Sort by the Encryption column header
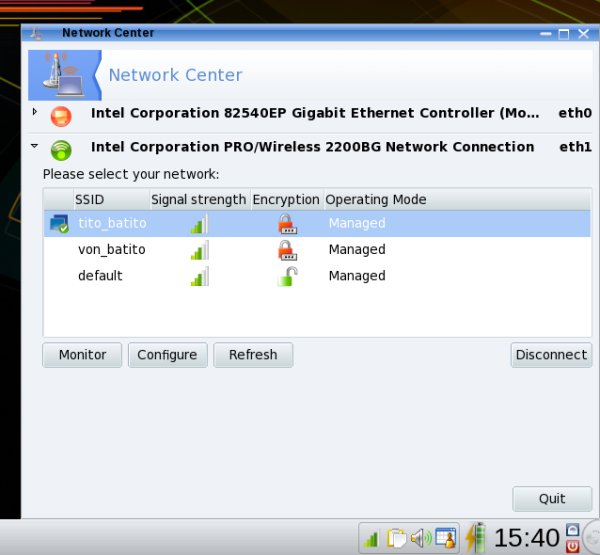Screen dimensions: 600x555 coord(287,199)
